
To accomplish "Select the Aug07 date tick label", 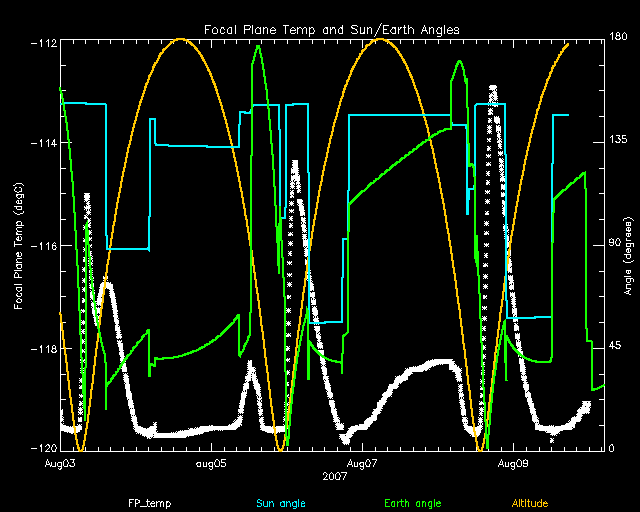I will coord(362,464).
